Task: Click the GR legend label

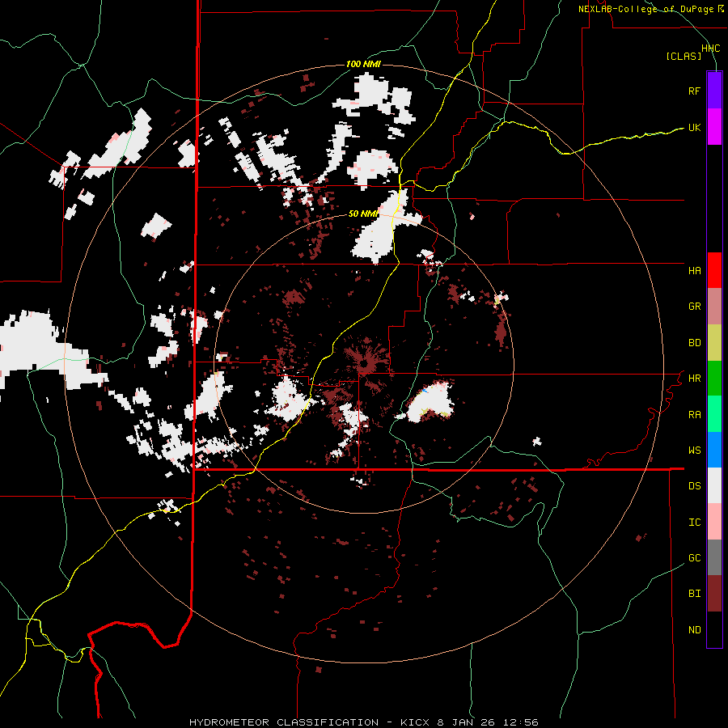Action: click(695, 307)
